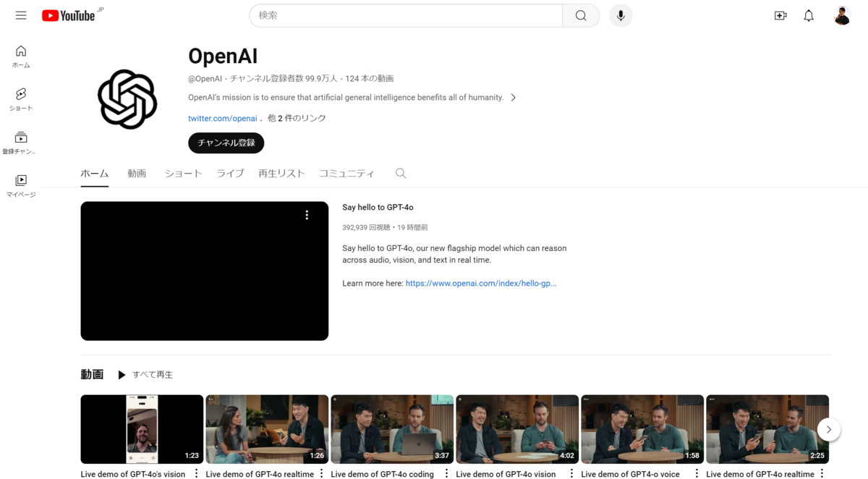Viewport: 868px width, 479px height.
Task: Open options for the 2:25 realtime demo video
Action: pos(822,474)
